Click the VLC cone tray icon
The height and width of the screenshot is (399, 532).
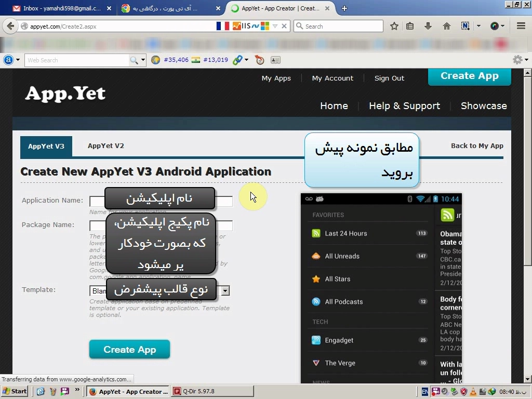(473, 392)
